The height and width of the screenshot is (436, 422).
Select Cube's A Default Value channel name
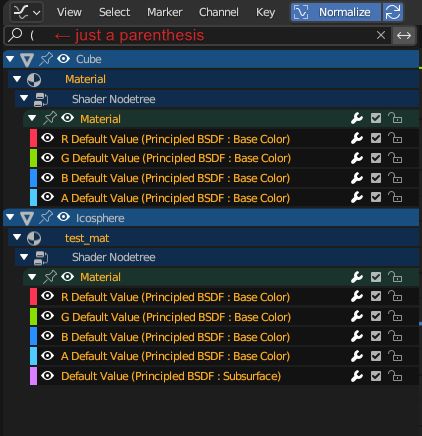click(x=175, y=198)
